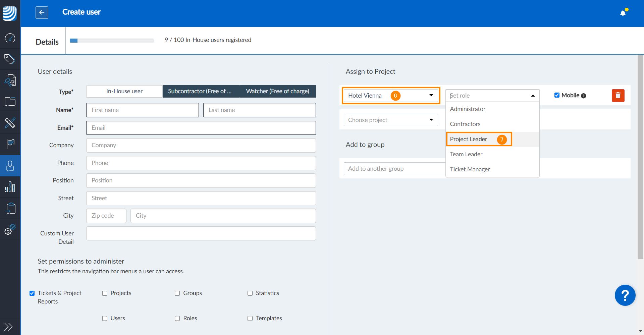
Task: Expand the Choose project dropdown
Action: 391,120
